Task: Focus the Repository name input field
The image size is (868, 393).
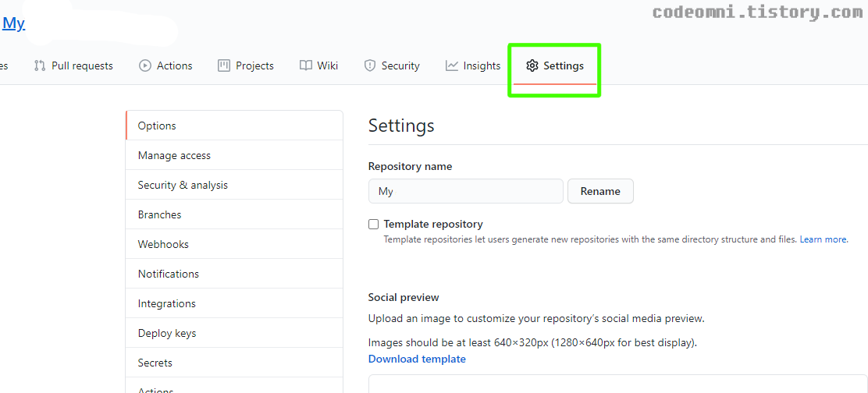Action: 465,191
